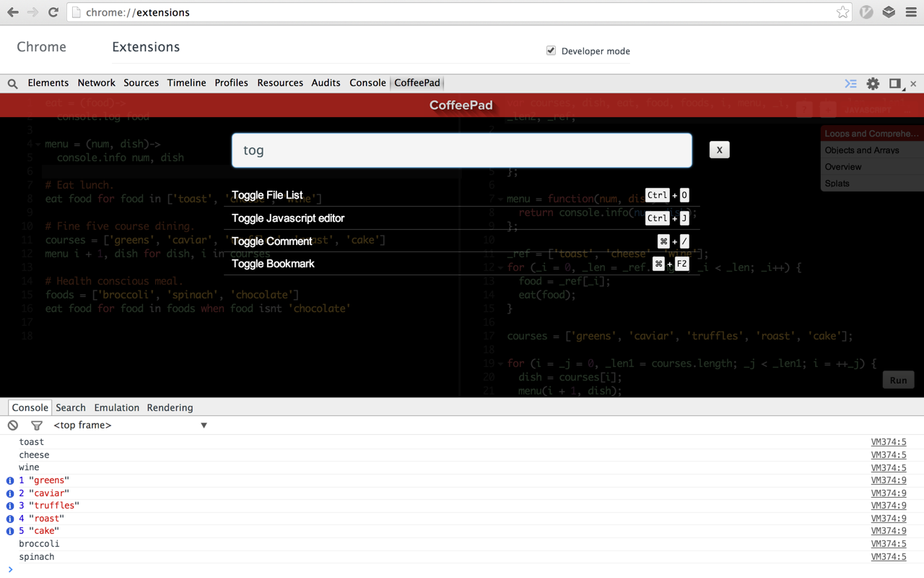Image resolution: width=924 pixels, height=578 pixels.
Task: Select the drawer Console tab
Action: [30, 407]
